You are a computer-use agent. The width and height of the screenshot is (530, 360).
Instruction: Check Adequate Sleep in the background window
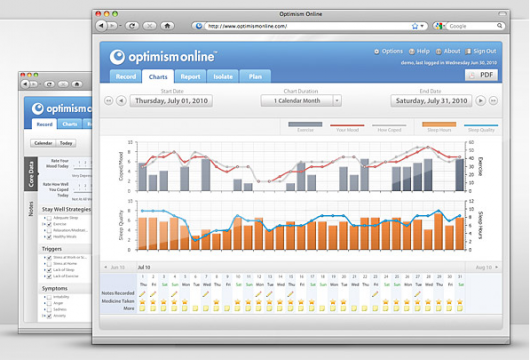pos(49,218)
